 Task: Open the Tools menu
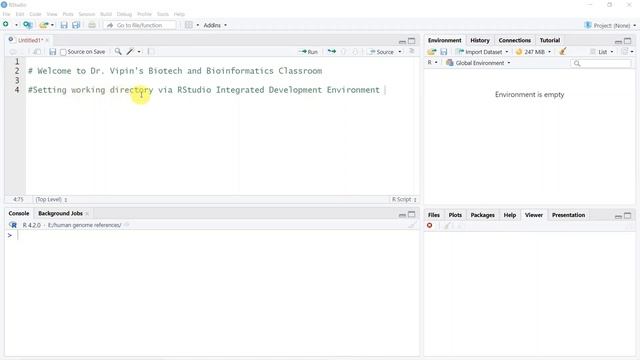pyautogui.click(x=162, y=14)
